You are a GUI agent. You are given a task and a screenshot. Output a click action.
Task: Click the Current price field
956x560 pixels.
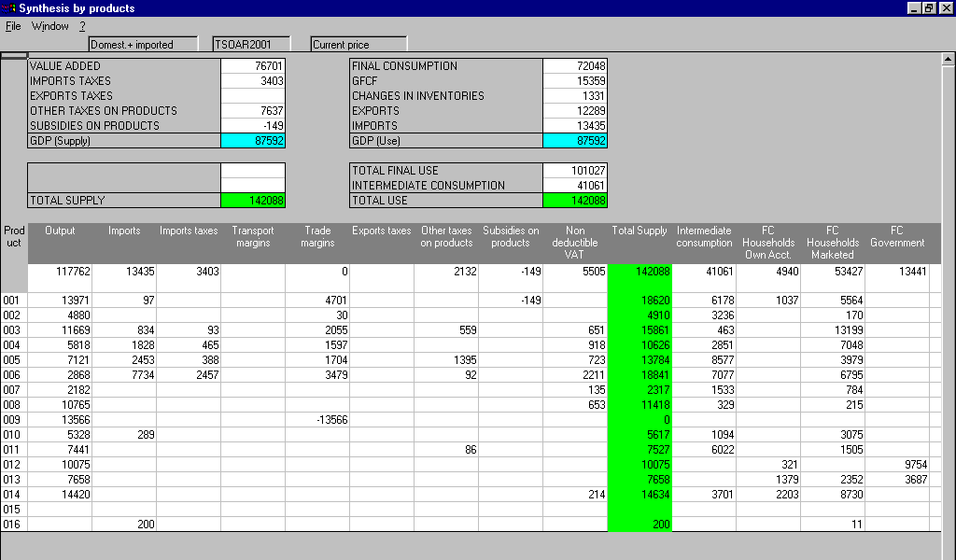358,44
